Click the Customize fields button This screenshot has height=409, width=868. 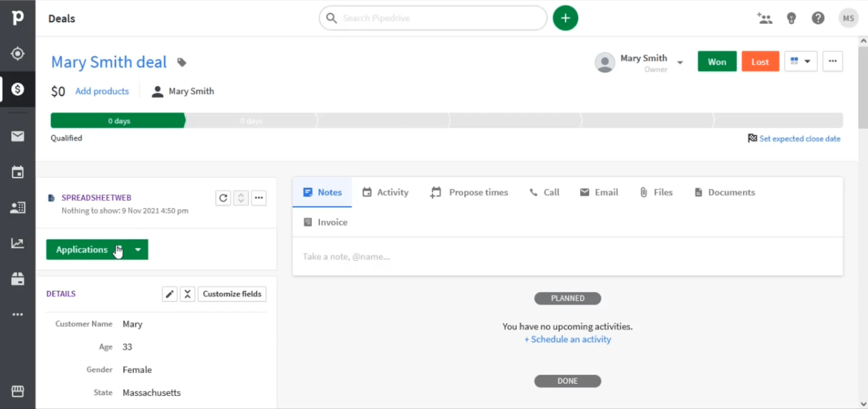[x=232, y=294]
